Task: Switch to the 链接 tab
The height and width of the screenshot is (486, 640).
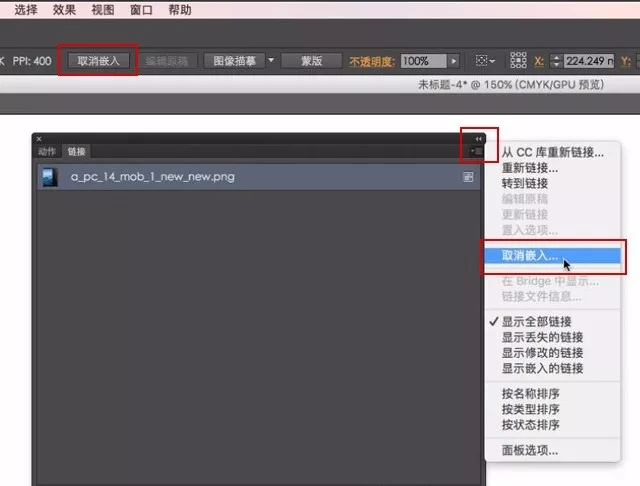Action: (x=76, y=152)
